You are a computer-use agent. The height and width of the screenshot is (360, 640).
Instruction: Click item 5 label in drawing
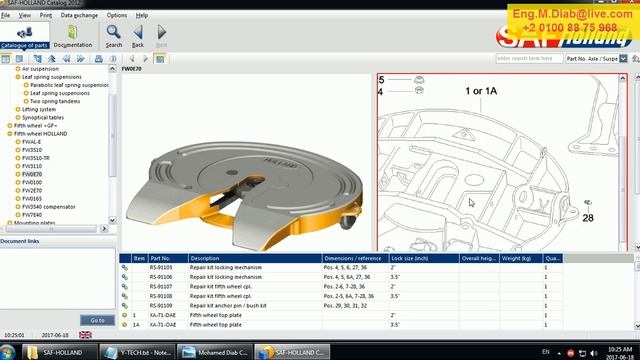[x=381, y=80]
